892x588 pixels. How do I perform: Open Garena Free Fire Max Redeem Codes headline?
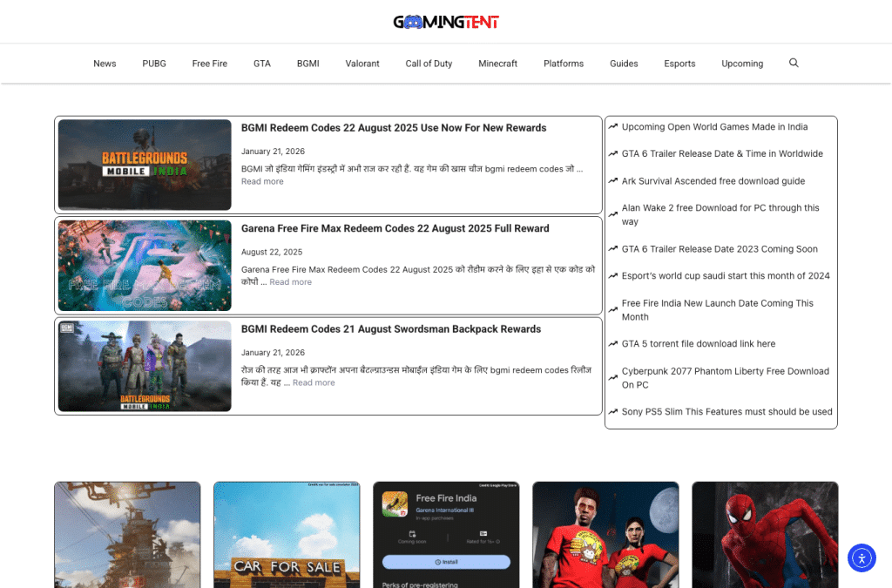point(395,228)
